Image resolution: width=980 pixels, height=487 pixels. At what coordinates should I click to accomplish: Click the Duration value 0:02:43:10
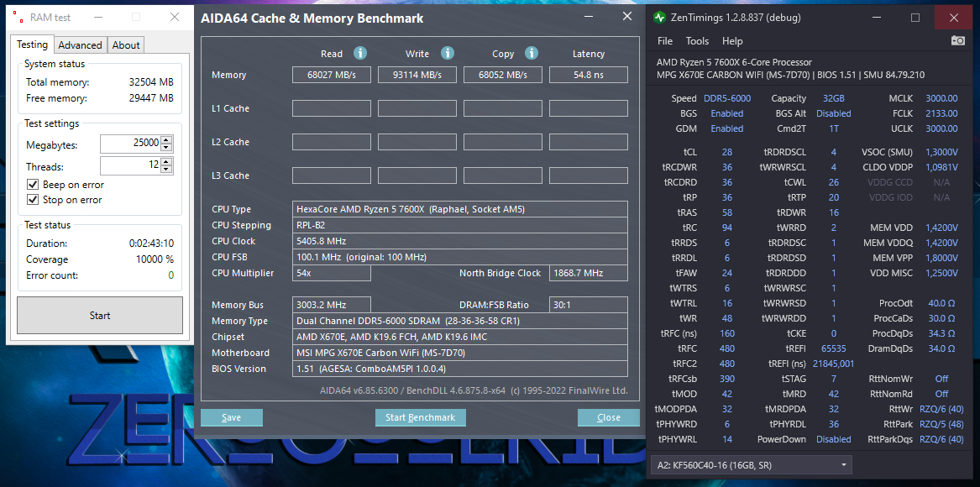coord(152,243)
